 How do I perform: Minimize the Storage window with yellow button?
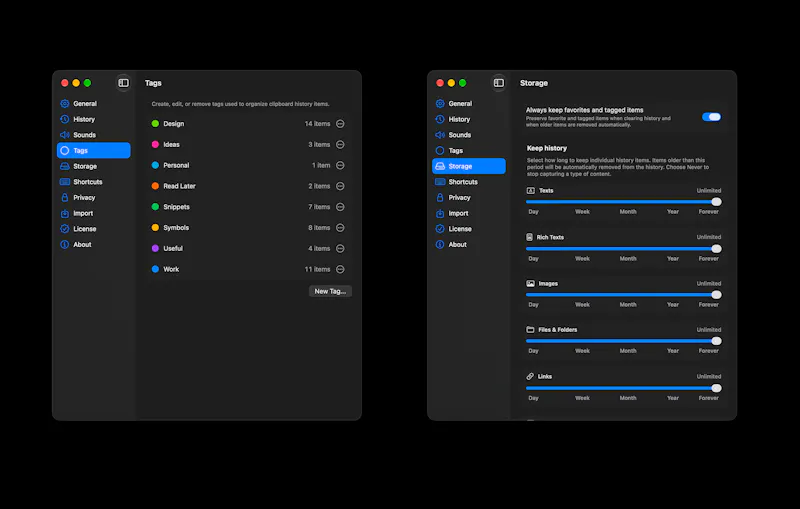coord(451,83)
